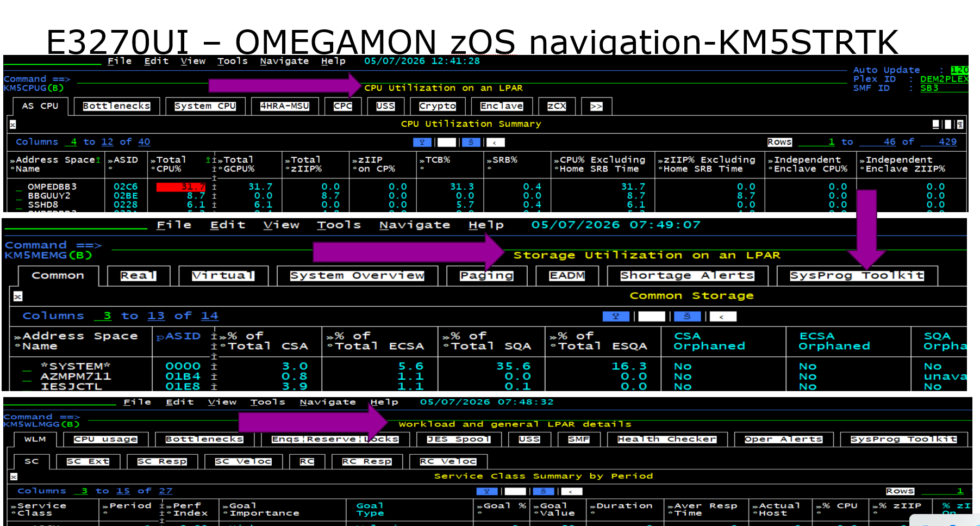Click the first blue column-scroll button in CPU Utilization Summary
Screen dimensions: 980x526
pos(422,142)
